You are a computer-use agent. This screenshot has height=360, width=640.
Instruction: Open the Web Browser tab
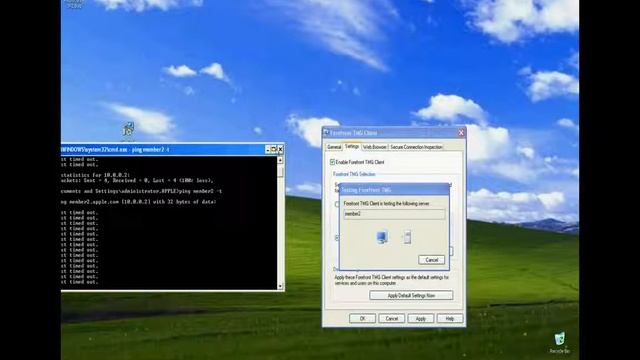(374, 147)
